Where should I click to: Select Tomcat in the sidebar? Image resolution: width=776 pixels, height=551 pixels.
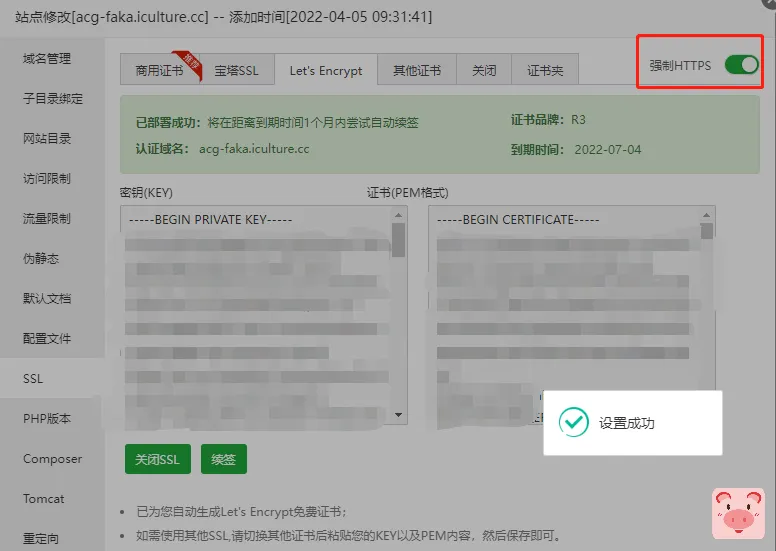click(x=44, y=499)
